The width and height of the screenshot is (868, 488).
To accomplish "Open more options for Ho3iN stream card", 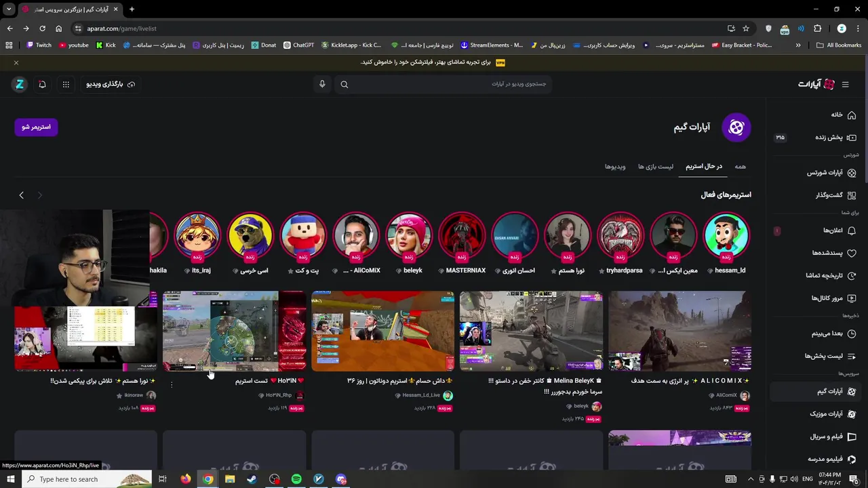I will pyautogui.click(x=172, y=384).
